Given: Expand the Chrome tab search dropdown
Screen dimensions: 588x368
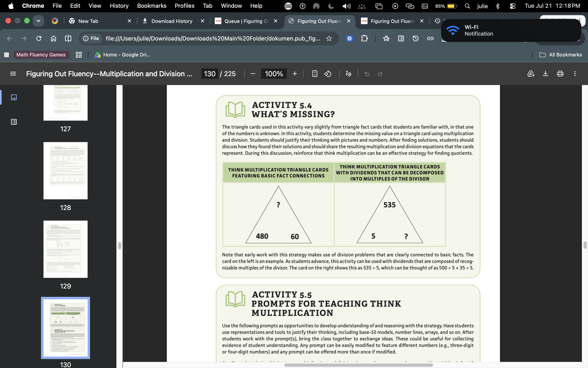Looking at the screenshot, I should [x=38, y=21].
